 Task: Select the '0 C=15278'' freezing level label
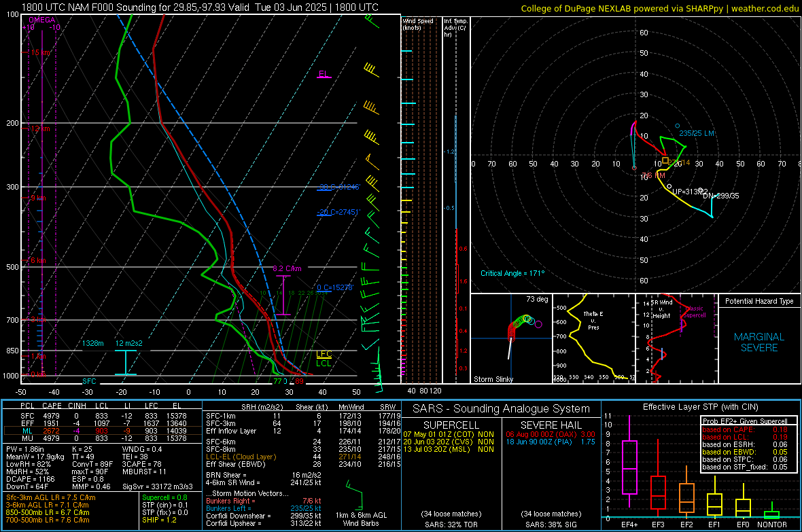(335, 287)
